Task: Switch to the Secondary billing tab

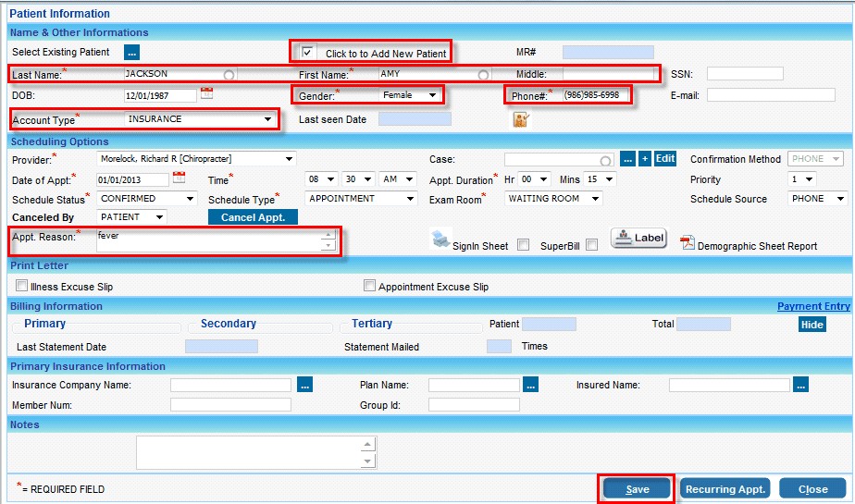Action: (x=228, y=324)
